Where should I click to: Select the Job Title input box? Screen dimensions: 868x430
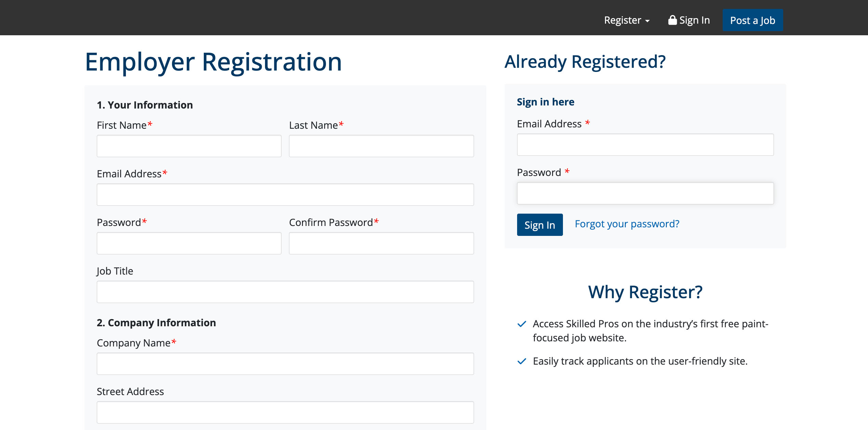tap(285, 292)
